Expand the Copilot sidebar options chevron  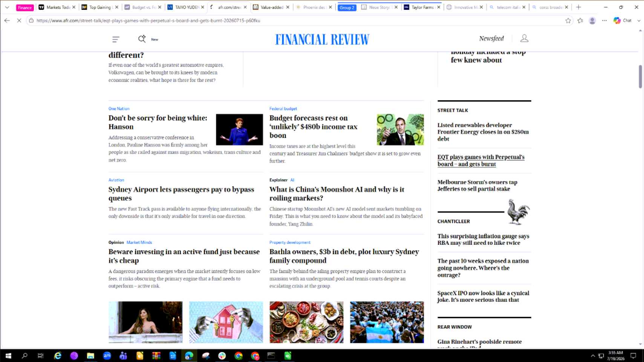click(x=639, y=21)
